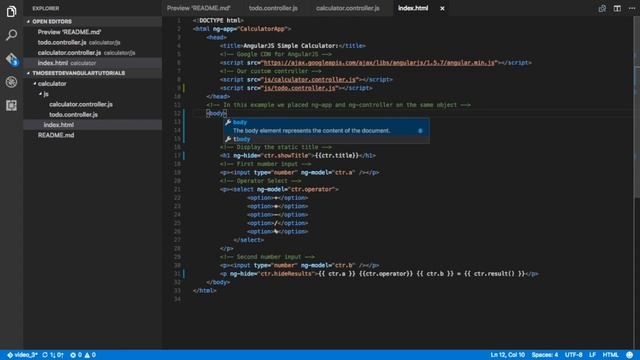Open the Debug view icon
640x360 pixels.
point(11,82)
